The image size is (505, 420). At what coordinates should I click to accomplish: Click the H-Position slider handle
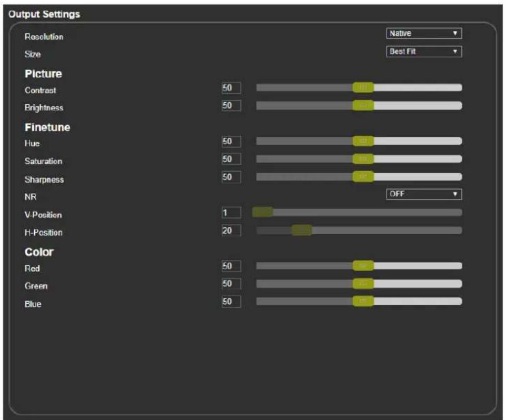302,230
